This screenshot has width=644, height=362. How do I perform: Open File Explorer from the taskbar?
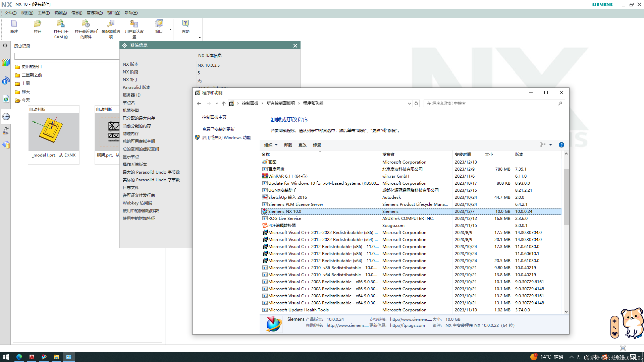pyautogui.click(x=56, y=357)
